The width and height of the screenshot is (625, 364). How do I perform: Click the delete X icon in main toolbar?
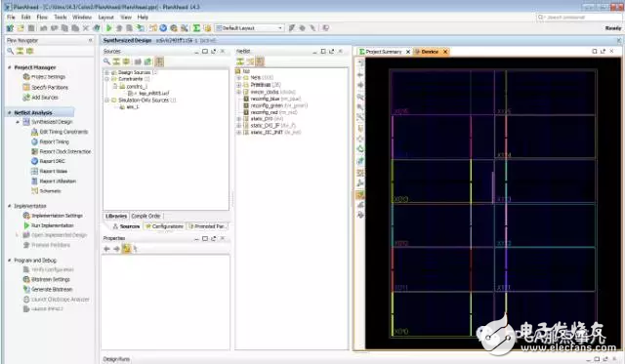(86, 28)
